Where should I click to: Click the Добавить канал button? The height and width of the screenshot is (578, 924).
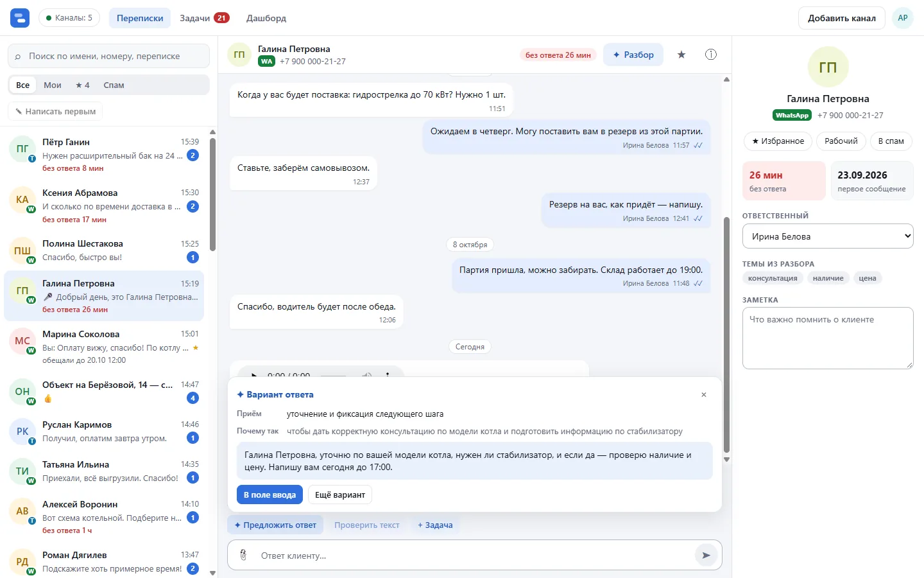[841, 18]
